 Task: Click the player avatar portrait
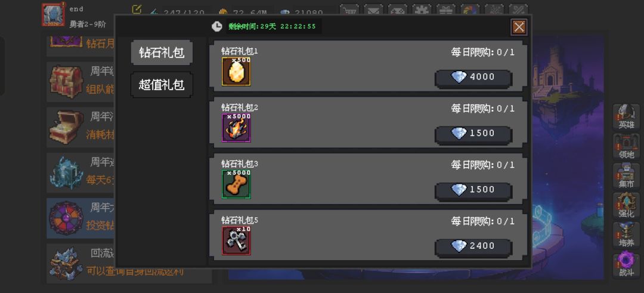[x=53, y=14]
